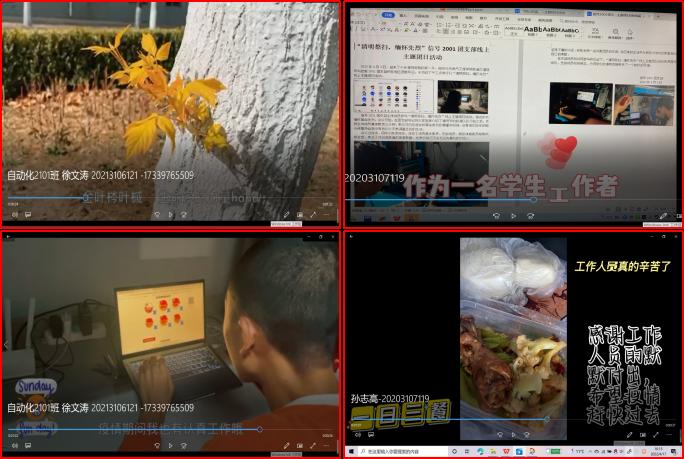Play the Word document video
The width and height of the screenshot is (684, 459).
pyautogui.click(x=513, y=216)
